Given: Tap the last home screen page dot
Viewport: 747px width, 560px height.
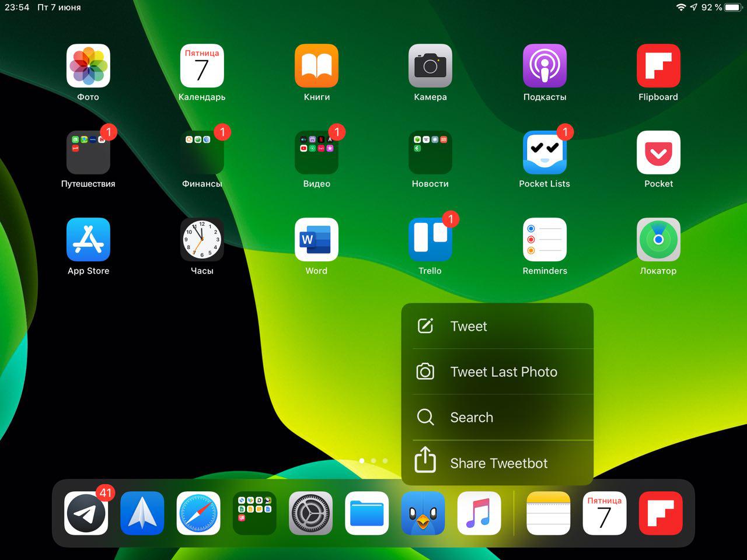Looking at the screenshot, I should tap(385, 461).
